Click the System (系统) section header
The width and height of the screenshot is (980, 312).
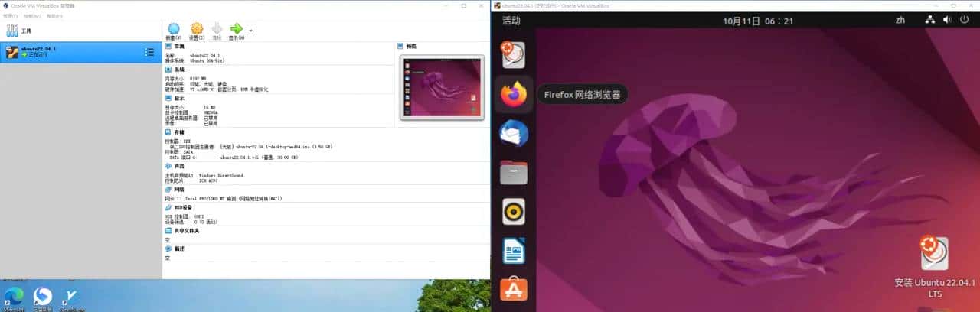(181, 69)
